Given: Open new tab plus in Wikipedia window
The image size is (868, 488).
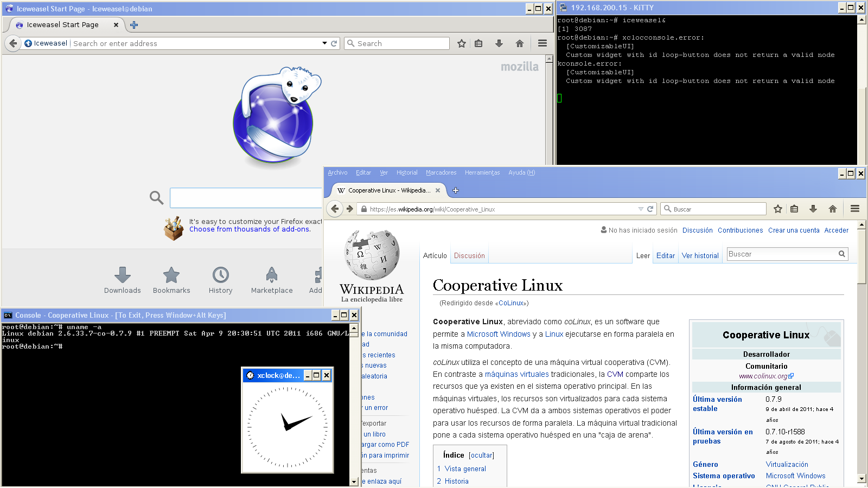Looking at the screenshot, I should pos(456,190).
